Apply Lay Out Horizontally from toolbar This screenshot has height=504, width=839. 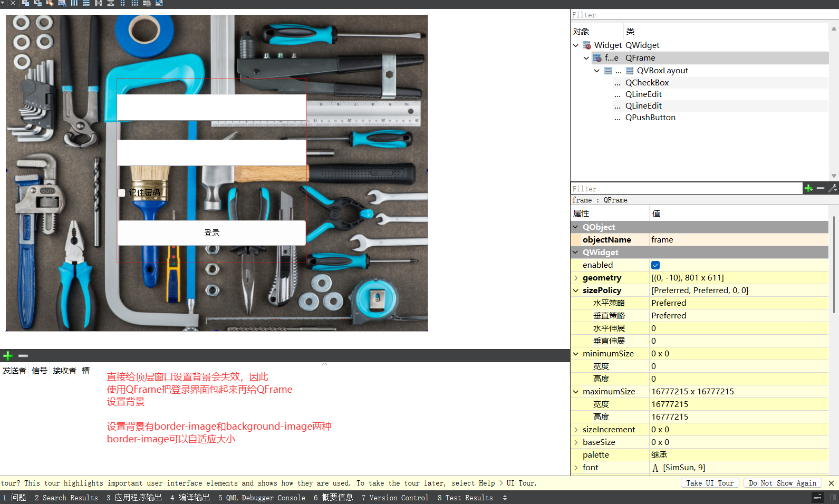[x=74, y=3]
